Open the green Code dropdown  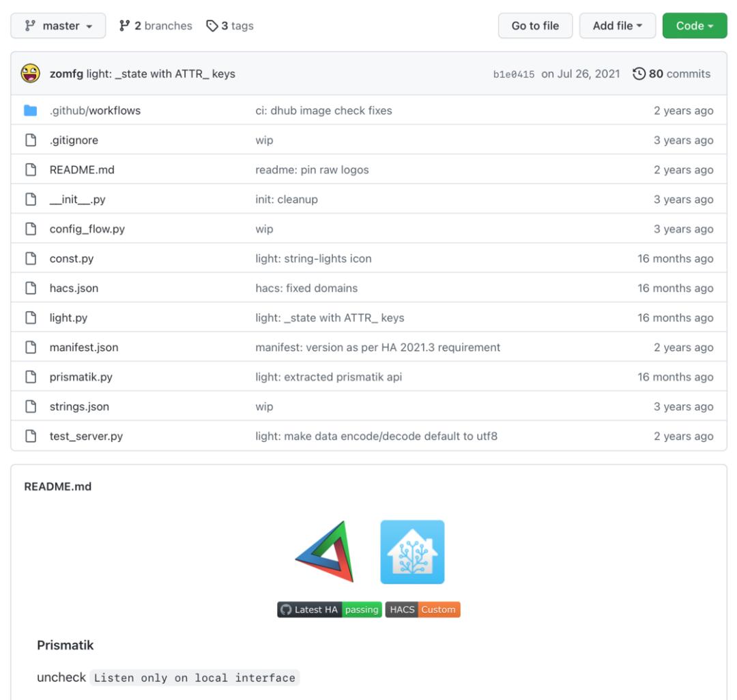[695, 26]
